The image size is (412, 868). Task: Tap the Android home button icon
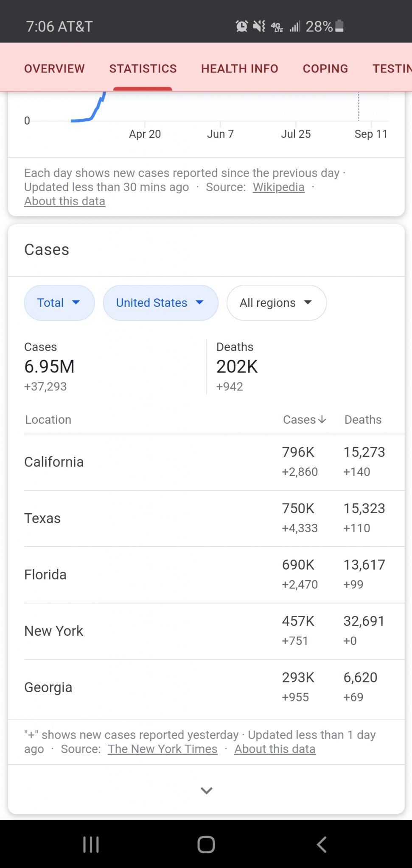(206, 844)
